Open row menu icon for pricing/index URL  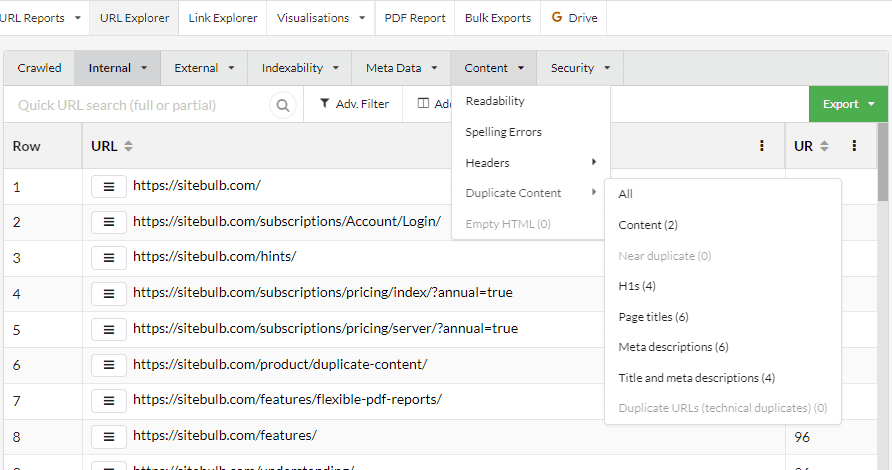point(109,294)
